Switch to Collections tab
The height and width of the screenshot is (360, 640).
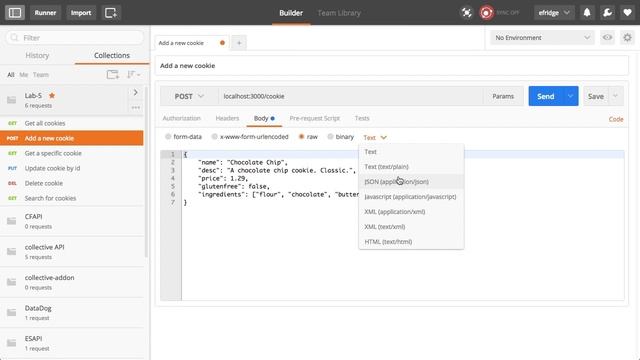112,56
